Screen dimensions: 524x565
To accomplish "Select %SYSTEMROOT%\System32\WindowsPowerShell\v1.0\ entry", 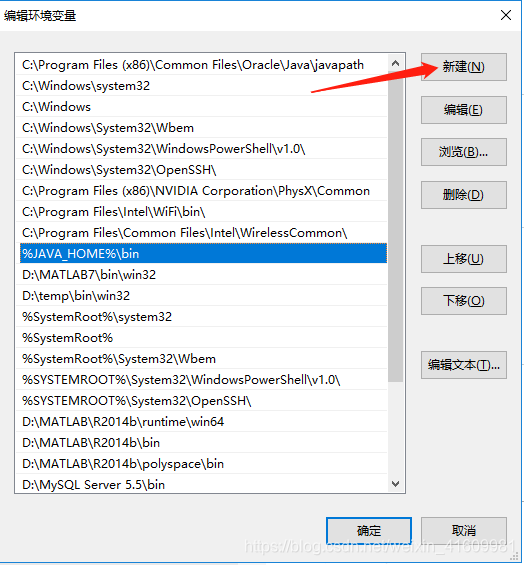I will [201, 380].
